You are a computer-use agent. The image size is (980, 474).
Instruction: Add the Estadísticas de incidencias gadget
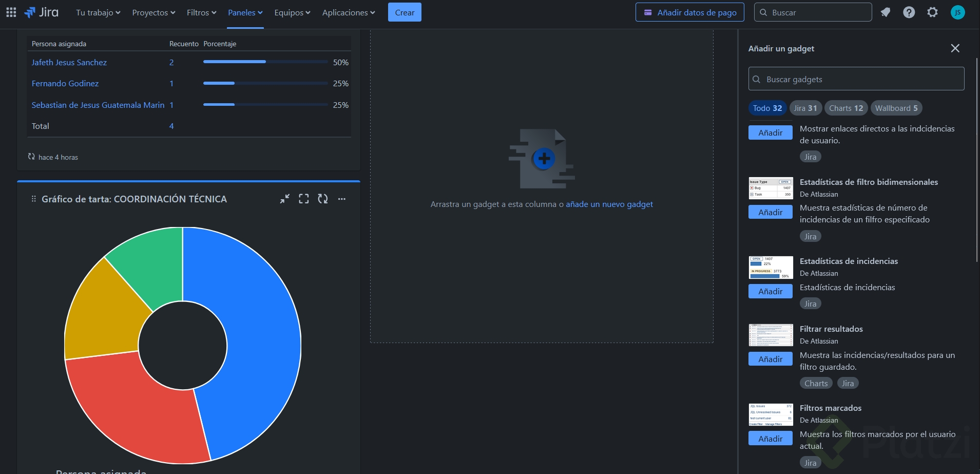click(771, 291)
